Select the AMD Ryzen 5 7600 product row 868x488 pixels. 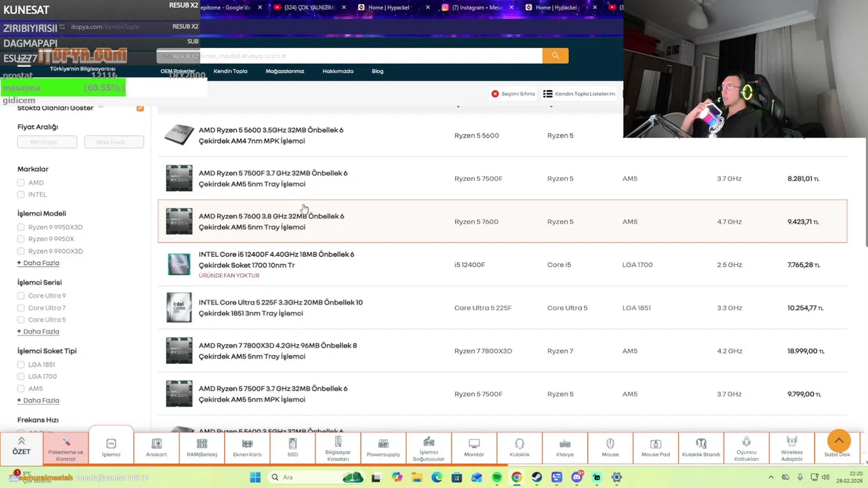click(x=502, y=222)
